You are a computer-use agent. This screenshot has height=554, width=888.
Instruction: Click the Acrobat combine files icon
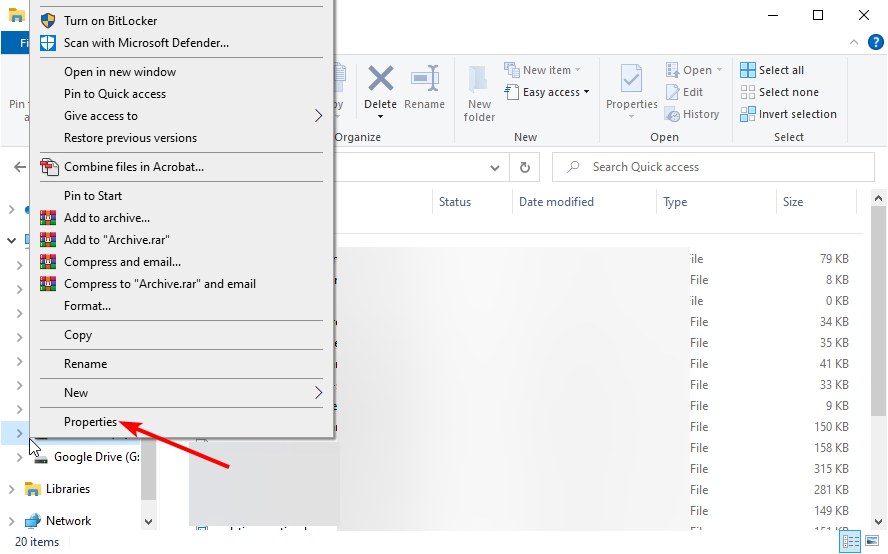49,167
